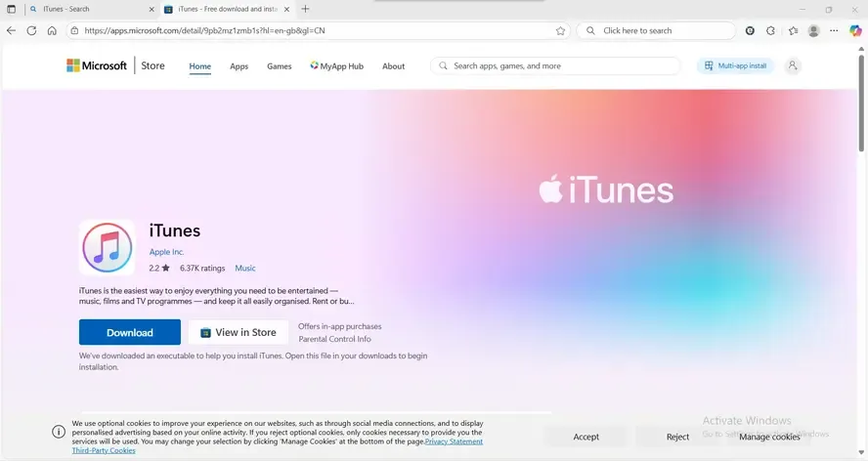Click the 2.2 star rating
The height and width of the screenshot is (461, 868).
pos(159,268)
